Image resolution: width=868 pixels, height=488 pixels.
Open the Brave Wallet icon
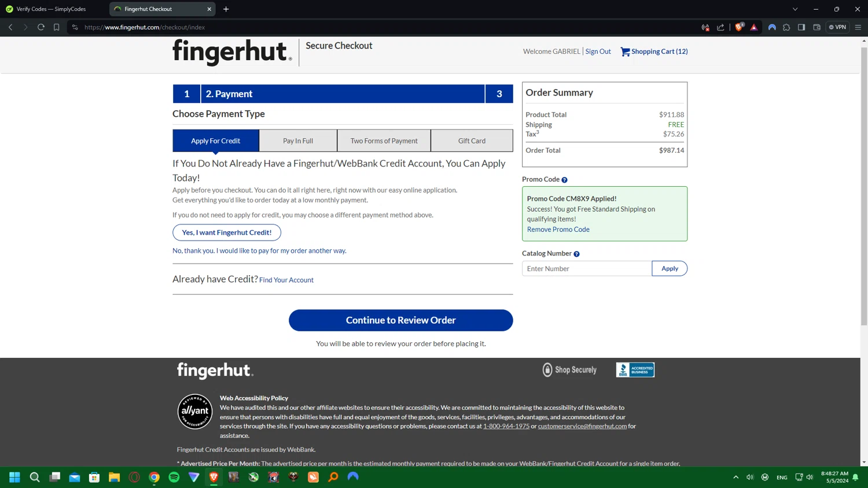click(816, 27)
